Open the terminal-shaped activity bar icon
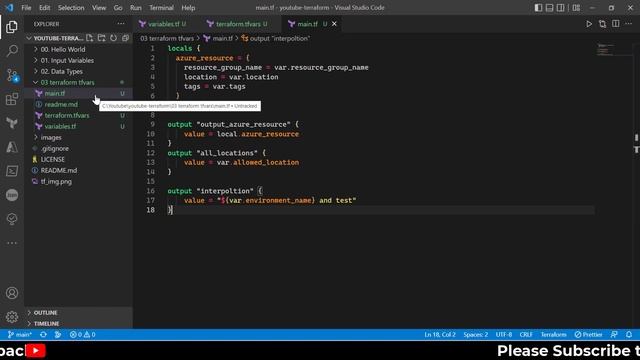Screen dimensions: 640x360 12,171
